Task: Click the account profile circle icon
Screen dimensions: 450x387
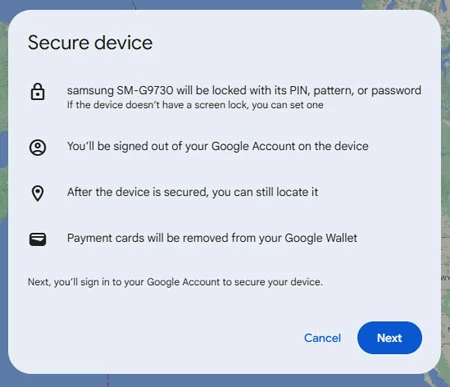Action: click(x=38, y=147)
